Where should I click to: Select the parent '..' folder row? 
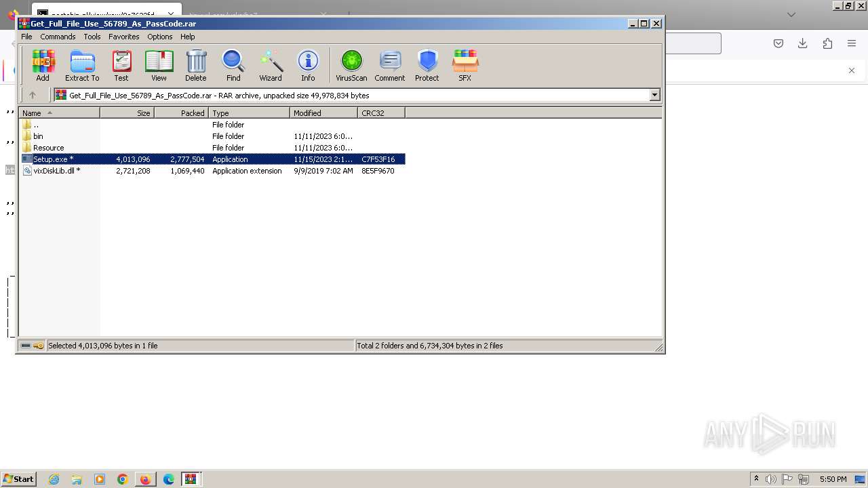(x=212, y=125)
